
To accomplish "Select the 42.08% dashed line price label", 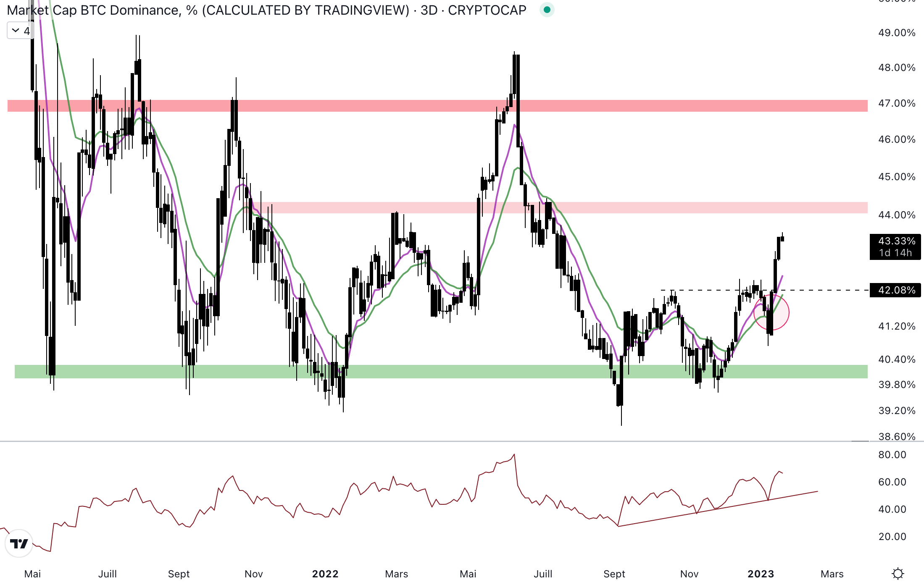I will pyautogui.click(x=895, y=290).
